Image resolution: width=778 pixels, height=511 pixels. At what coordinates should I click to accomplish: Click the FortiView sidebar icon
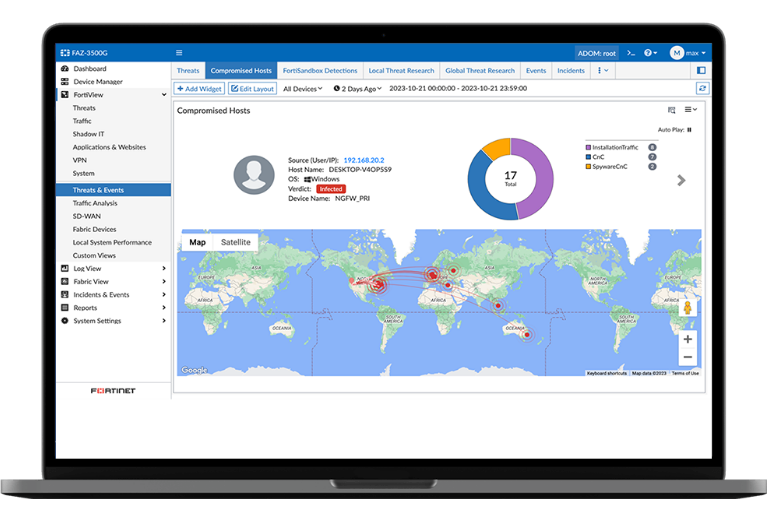tap(65, 94)
